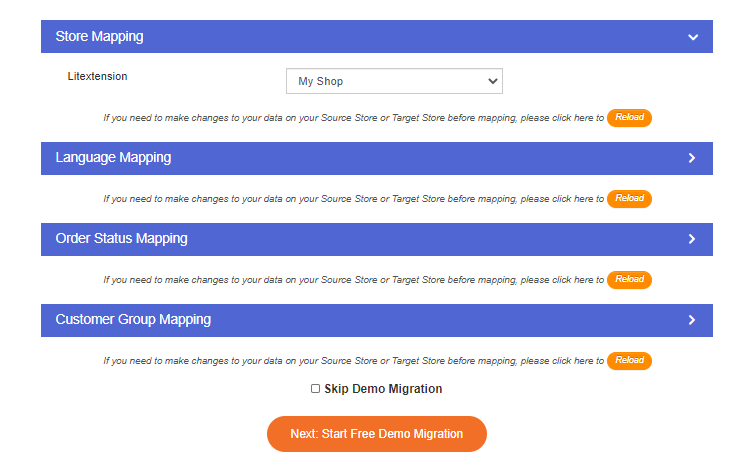Open the My Shop store dropdown

(x=394, y=81)
